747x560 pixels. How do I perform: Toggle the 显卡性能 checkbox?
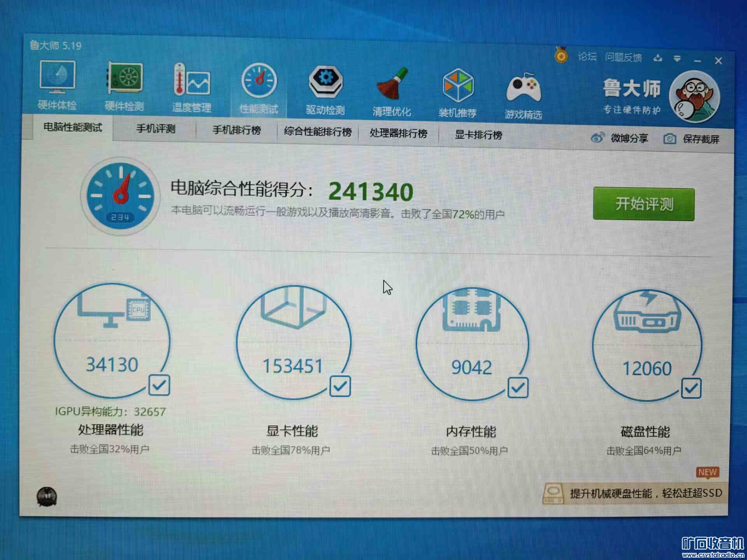point(340,386)
